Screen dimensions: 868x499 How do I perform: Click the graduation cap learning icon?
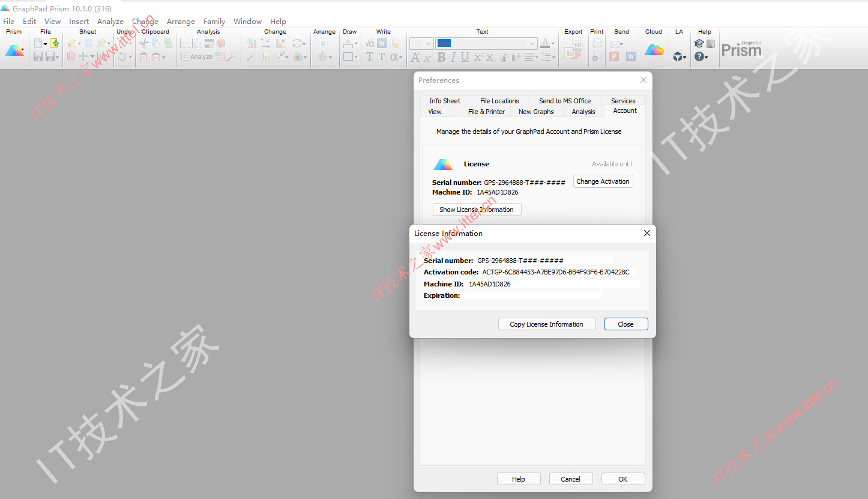tap(699, 43)
